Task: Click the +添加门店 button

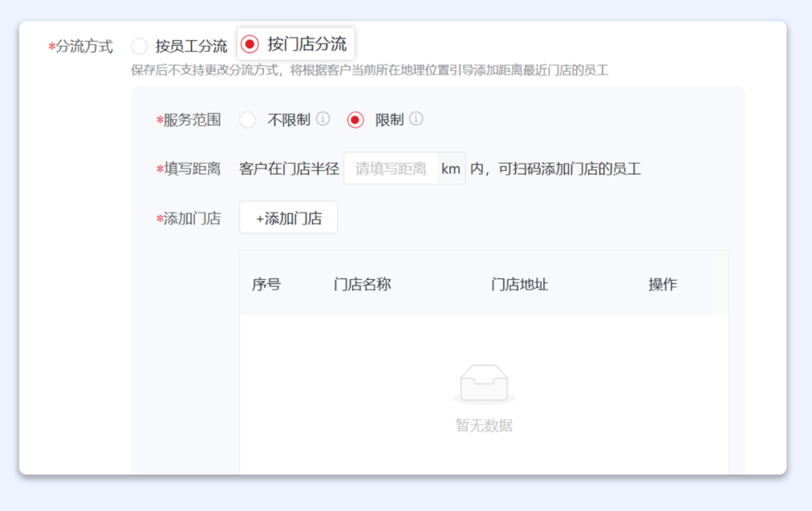Action: [x=288, y=217]
